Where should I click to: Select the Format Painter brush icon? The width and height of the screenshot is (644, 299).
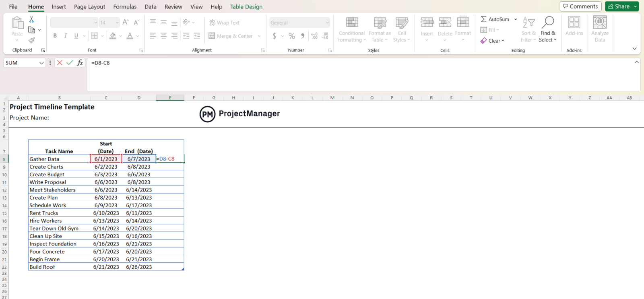click(31, 40)
